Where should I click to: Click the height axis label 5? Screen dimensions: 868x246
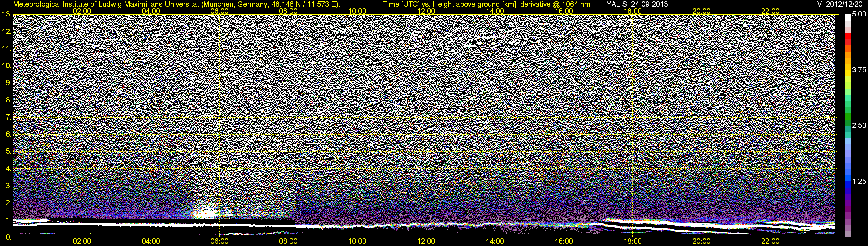click(8, 151)
